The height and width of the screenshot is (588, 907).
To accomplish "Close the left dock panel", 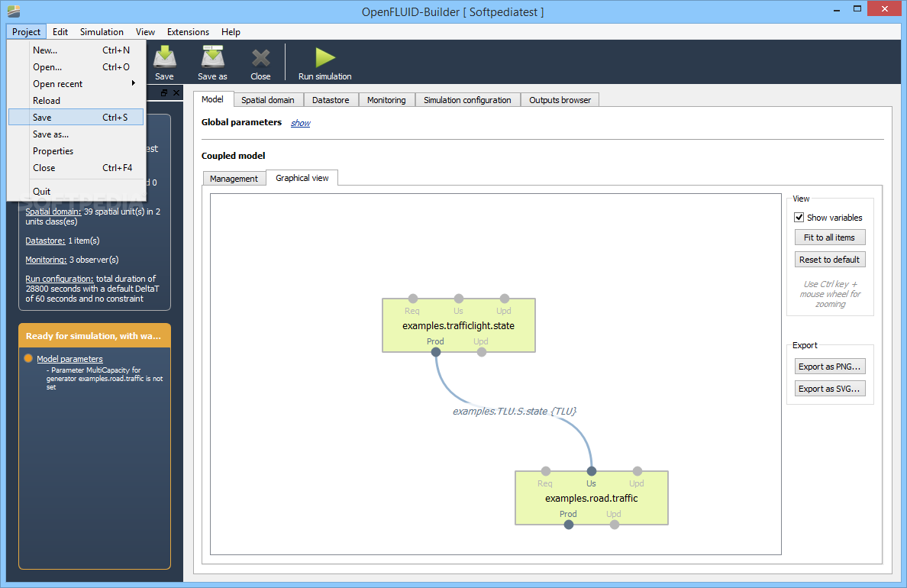I will (x=176, y=92).
